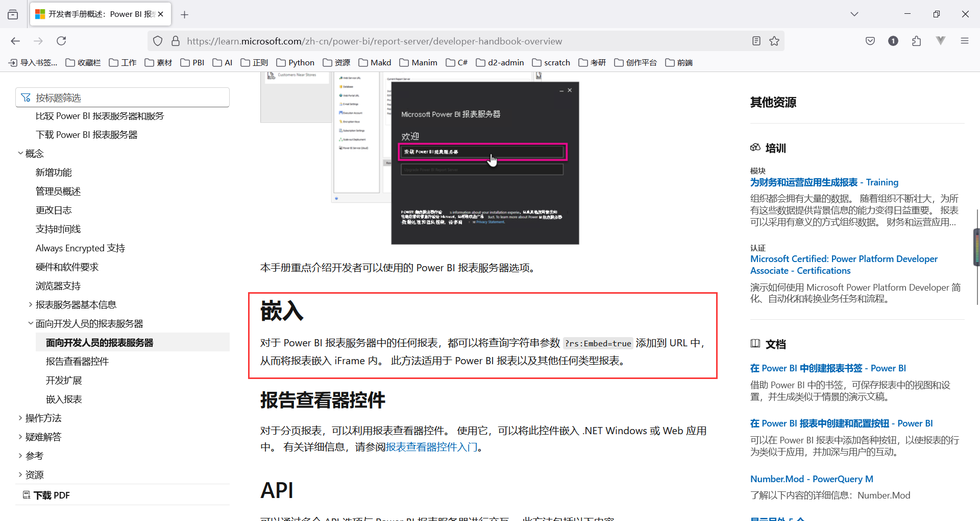The height and width of the screenshot is (521, 980).
Task: Collapse the 概念 section in sidebar
Action: tap(20, 153)
